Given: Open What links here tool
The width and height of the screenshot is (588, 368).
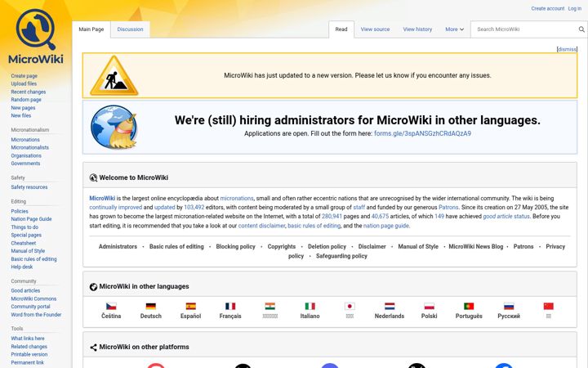Looking at the screenshot, I should pos(28,339).
